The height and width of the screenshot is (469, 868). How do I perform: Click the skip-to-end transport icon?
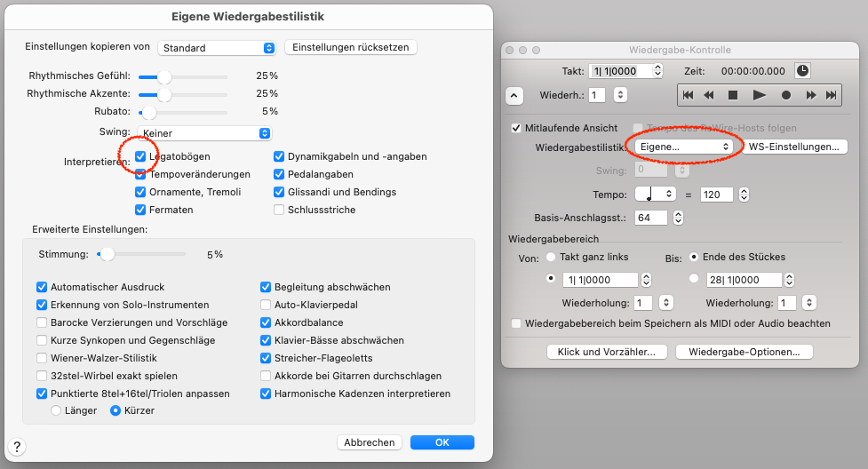pyautogui.click(x=831, y=95)
